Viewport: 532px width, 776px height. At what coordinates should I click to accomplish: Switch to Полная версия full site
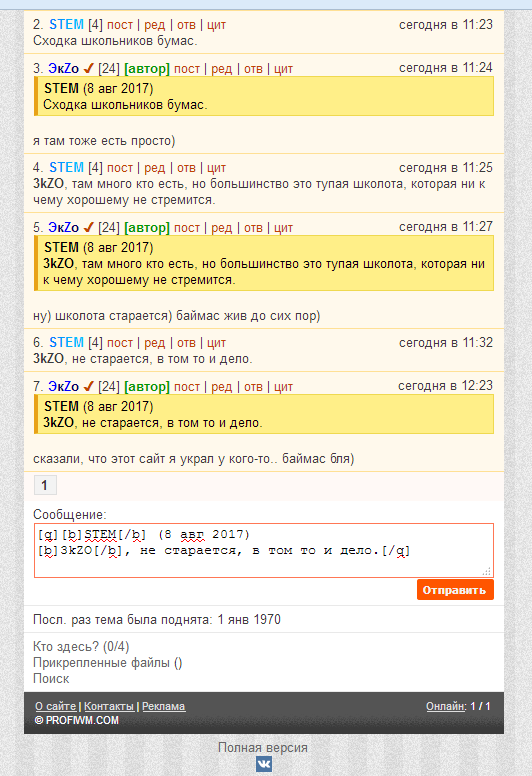(x=263, y=747)
